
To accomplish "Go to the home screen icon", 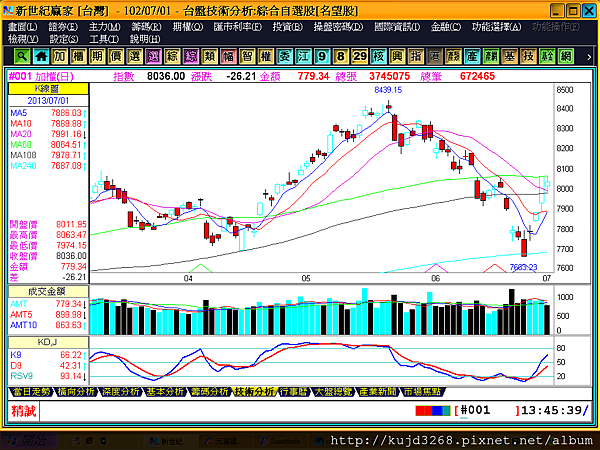I will coord(41,56).
